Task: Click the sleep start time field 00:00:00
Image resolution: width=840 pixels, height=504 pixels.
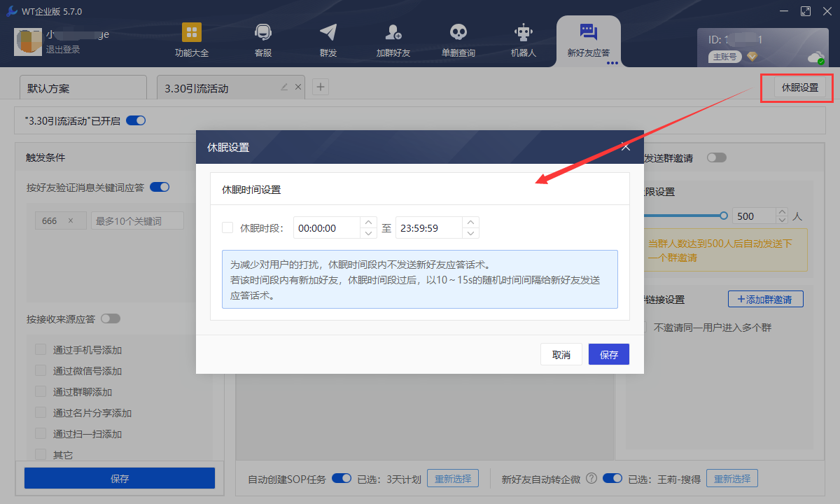Action: (x=327, y=228)
